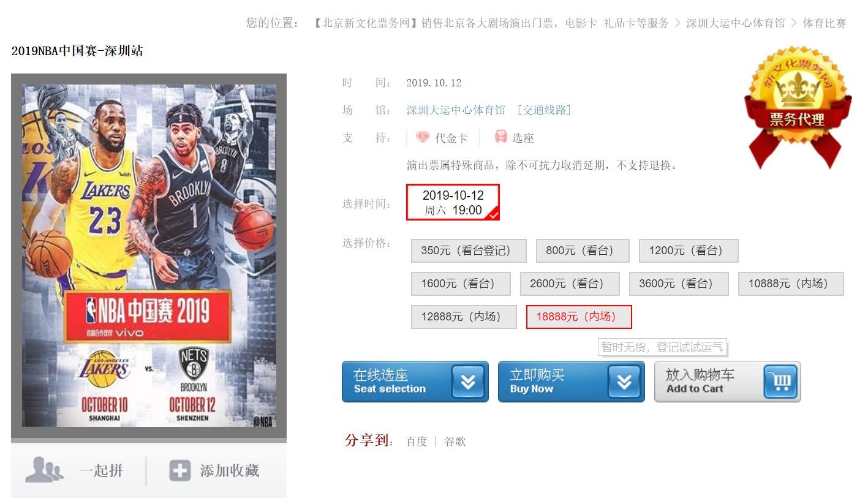Open the 深圳大运中心体育馆 breadcrumb item
The image size is (868, 498).
point(735,23)
